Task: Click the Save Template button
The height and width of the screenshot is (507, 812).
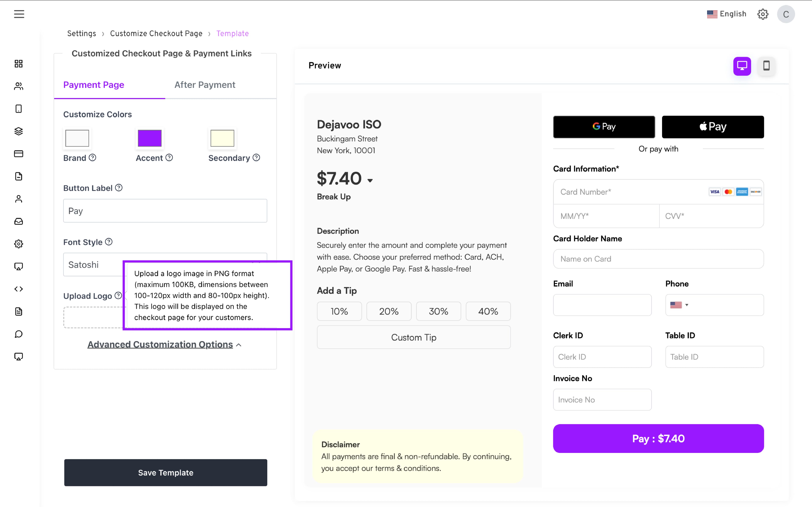Action: [x=166, y=473]
